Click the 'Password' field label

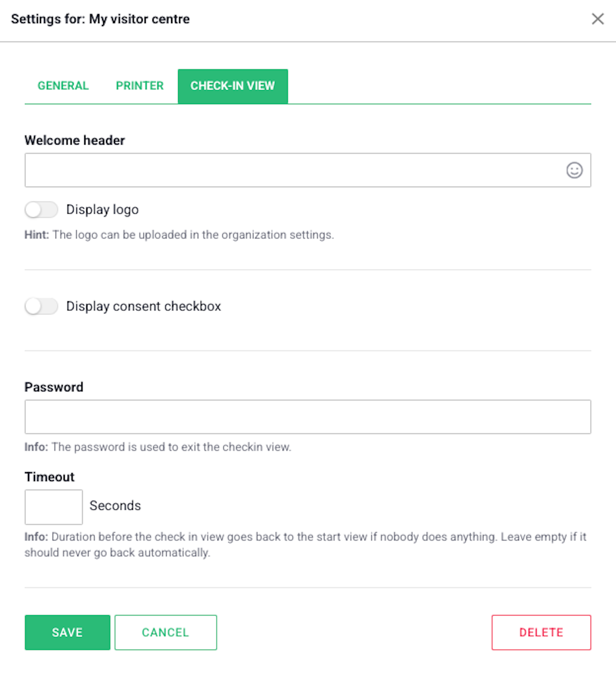point(54,387)
